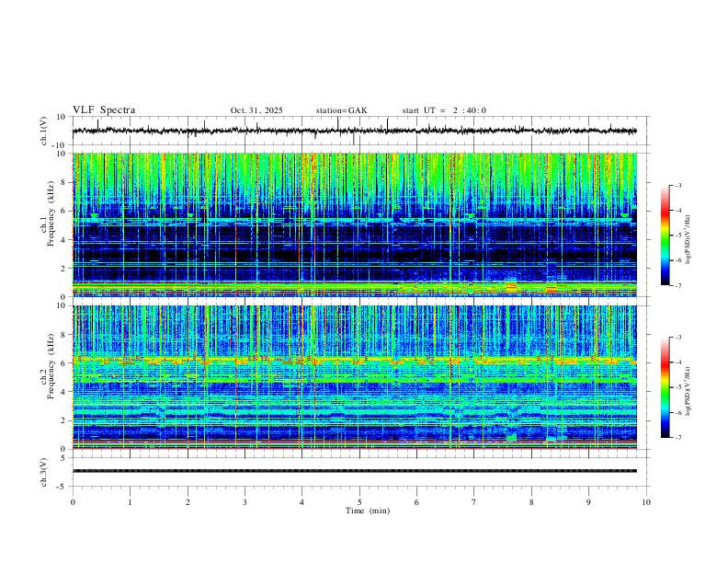Image resolution: width=728 pixels, height=563 pixels.
Task: Click the 'Time (min)' axis label
Action: (368, 511)
